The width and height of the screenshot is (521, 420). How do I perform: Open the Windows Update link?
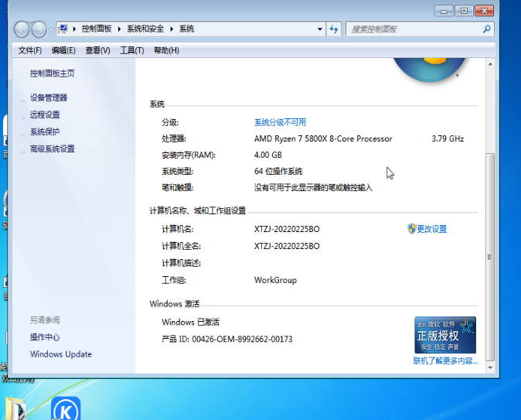[x=60, y=354]
